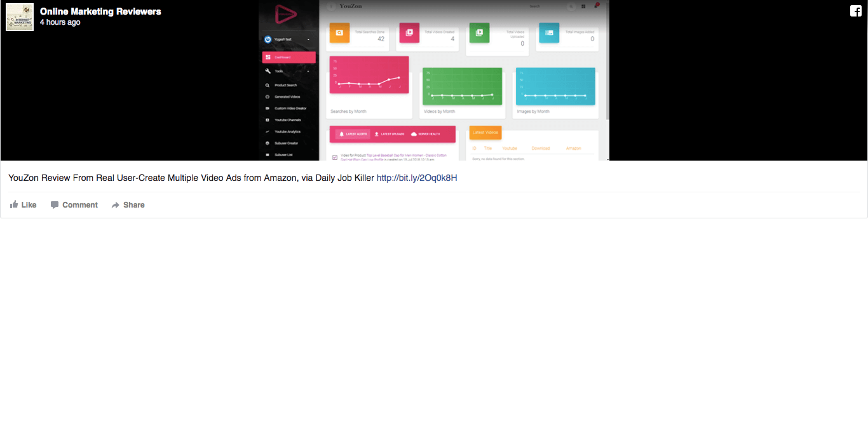Click the Total Searches Done value 42
This screenshot has height=438, width=868.
pos(381,39)
